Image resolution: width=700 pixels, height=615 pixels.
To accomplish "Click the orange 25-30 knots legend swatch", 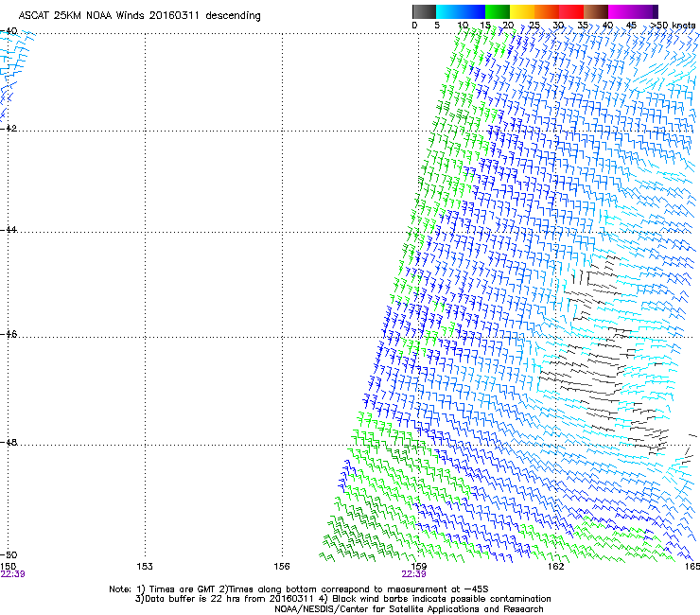I will coord(547,11).
